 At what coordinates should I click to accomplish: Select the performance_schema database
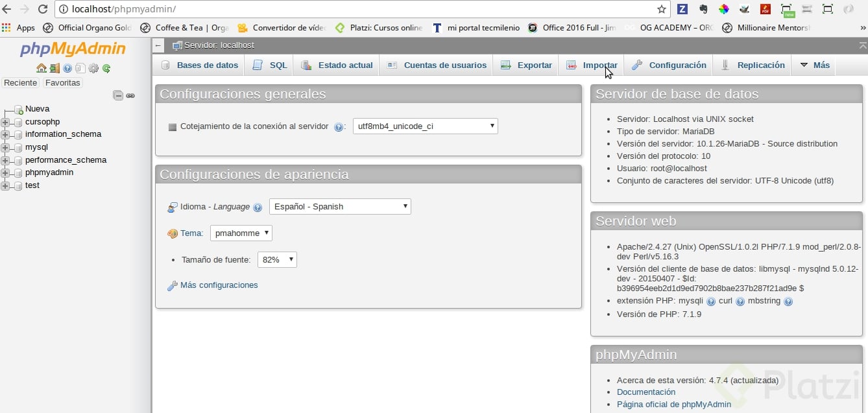coord(66,160)
